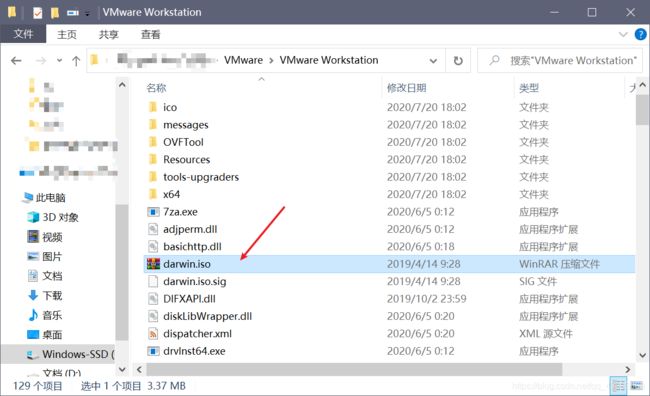Select the Resources folder icon
Image resolution: width=650 pixels, height=396 pixels.
(x=153, y=159)
